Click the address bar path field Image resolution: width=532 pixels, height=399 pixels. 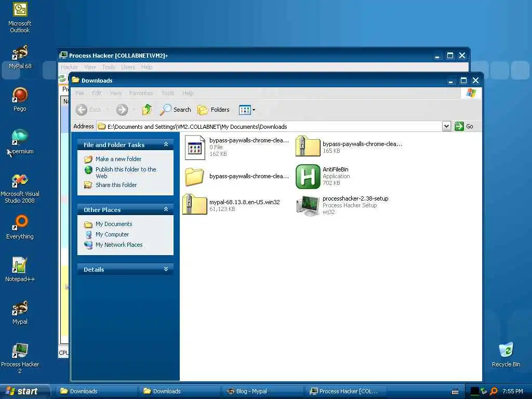[269, 127]
